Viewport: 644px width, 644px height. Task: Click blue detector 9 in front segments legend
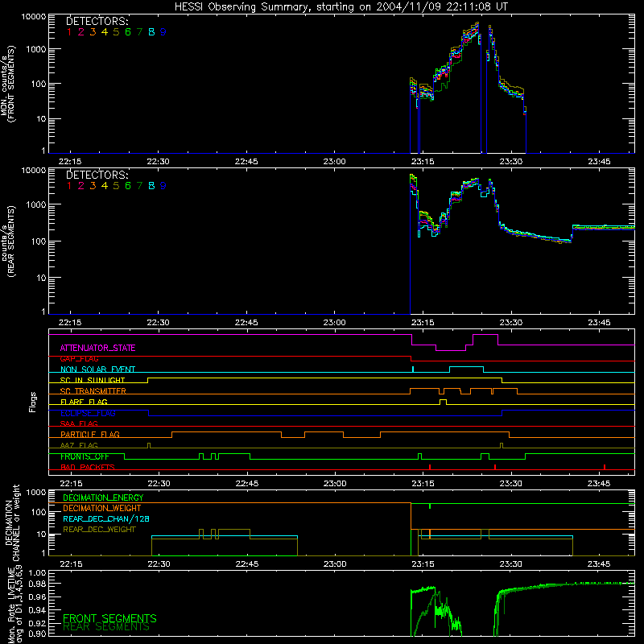pyautogui.click(x=163, y=32)
